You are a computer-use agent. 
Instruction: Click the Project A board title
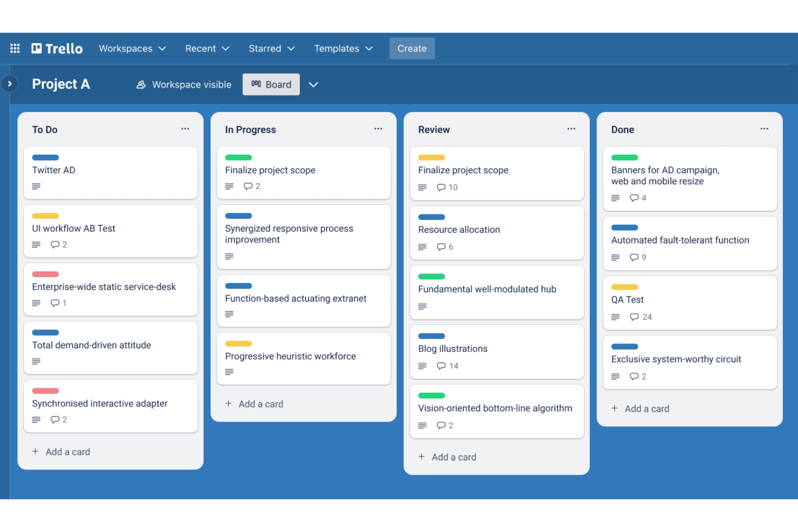coord(61,84)
